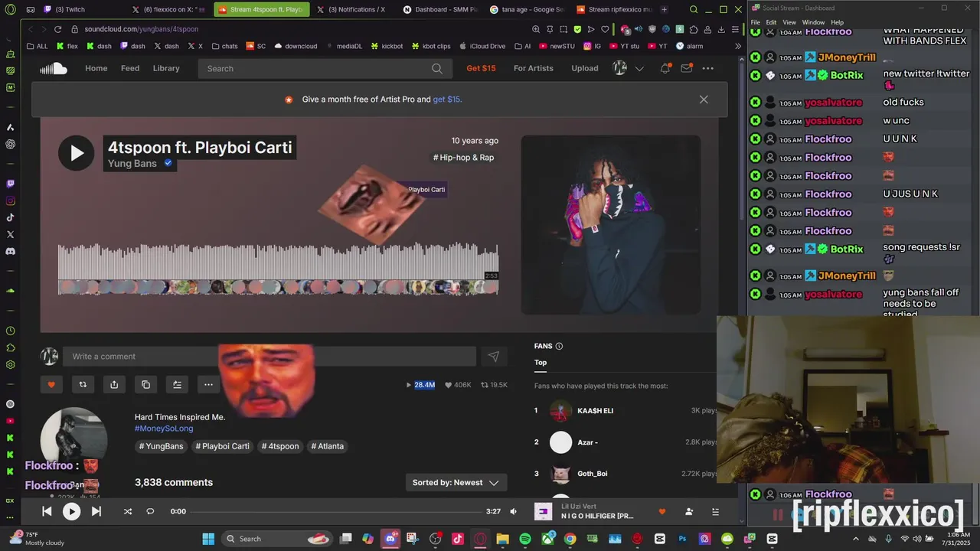The height and width of the screenshot is (551, 980).
Task: Click Get $15 orange link
Action: pyautogui.click(x=481, y=68)
